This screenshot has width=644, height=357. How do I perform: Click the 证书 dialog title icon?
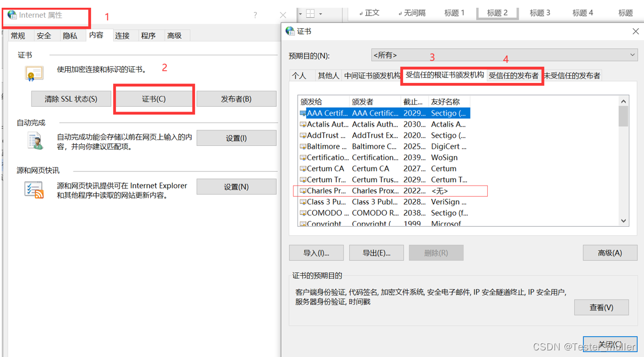[290, 31]
